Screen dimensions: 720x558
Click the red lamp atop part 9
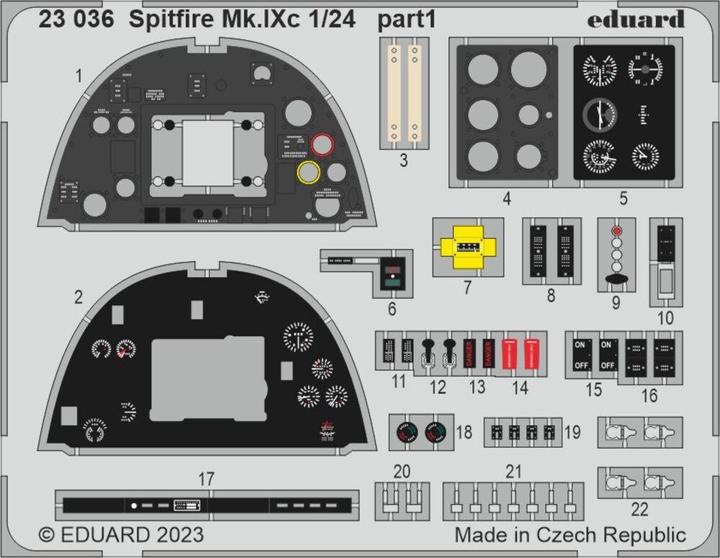click(x=617, y=231)
